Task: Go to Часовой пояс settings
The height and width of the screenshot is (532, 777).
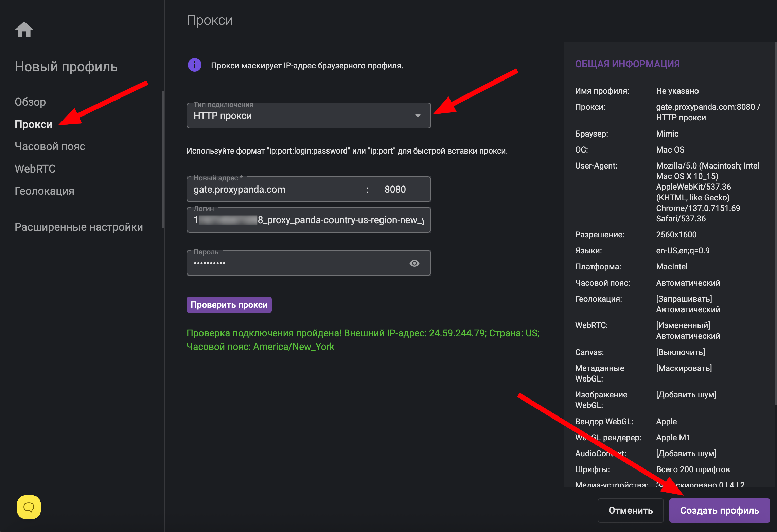Action: click(50, 146)
